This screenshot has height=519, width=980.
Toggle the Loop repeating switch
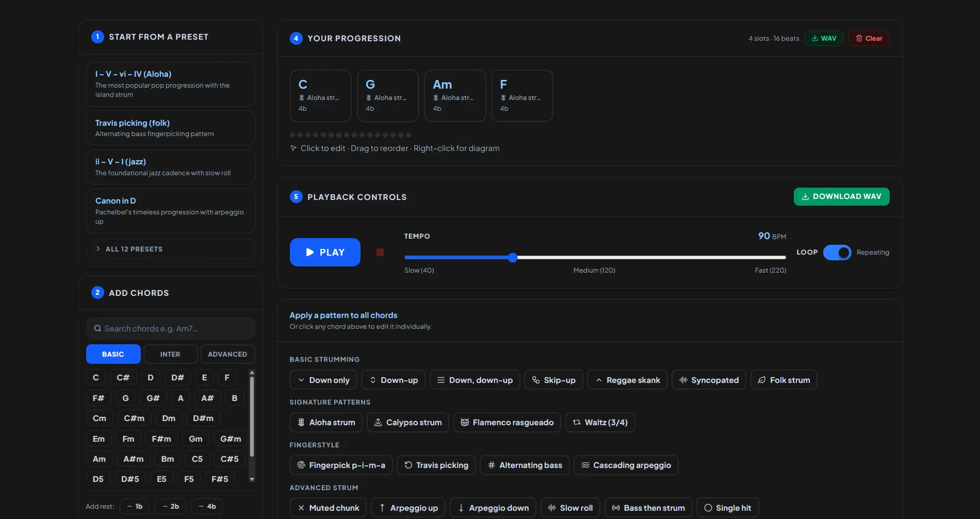tap(837, 253)
